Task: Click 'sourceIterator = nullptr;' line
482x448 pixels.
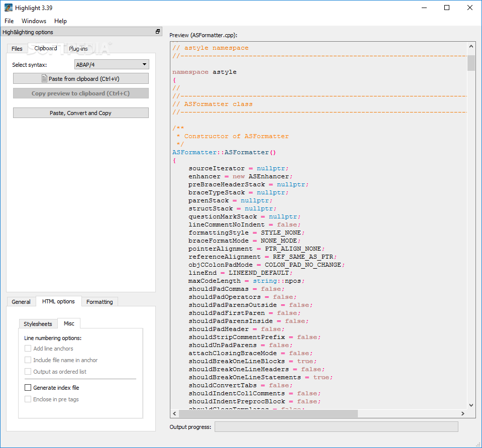Action: point(238,168)
